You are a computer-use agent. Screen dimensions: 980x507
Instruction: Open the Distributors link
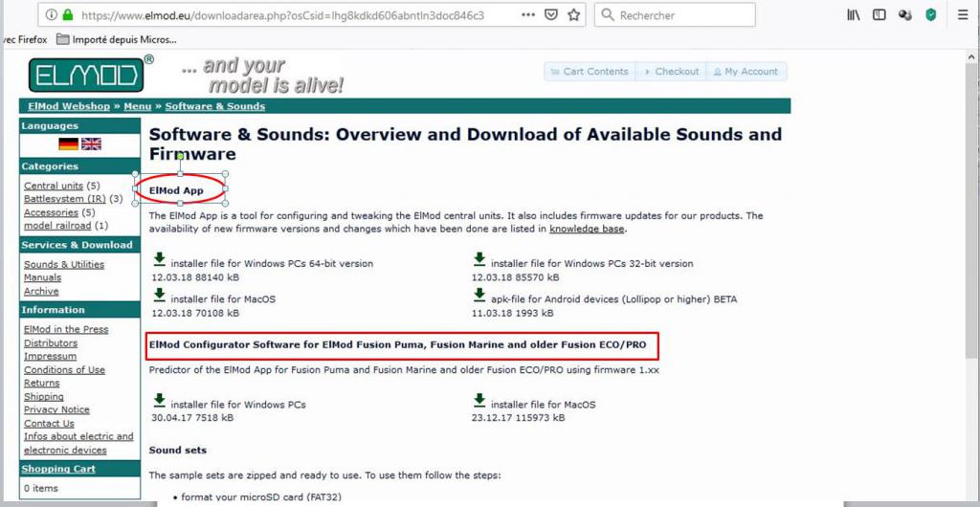tap(51, 343)
